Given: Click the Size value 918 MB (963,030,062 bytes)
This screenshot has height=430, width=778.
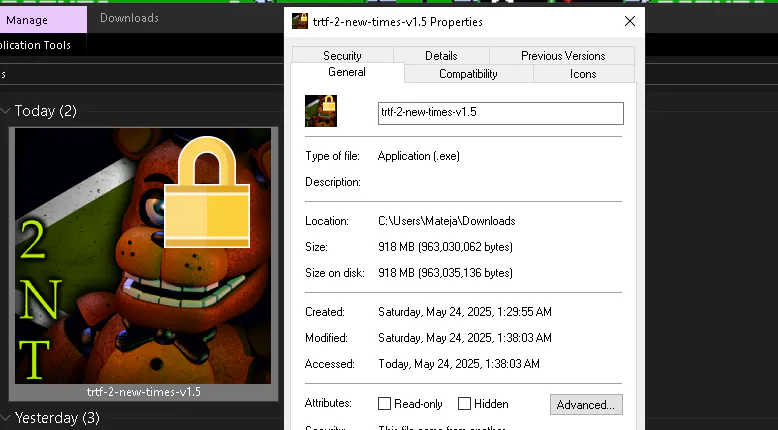Looking at the screenshot, I should (x=445, y=247).
